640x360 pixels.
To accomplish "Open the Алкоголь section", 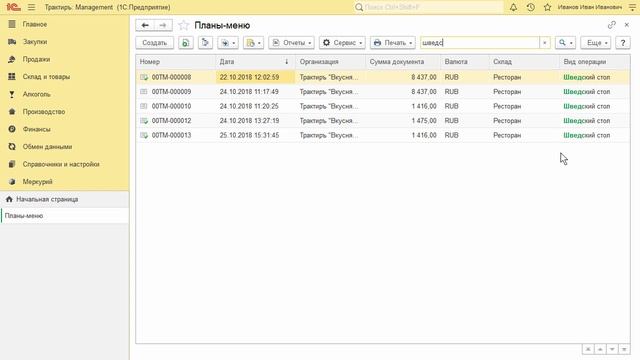I will click(x=37, y=94).
